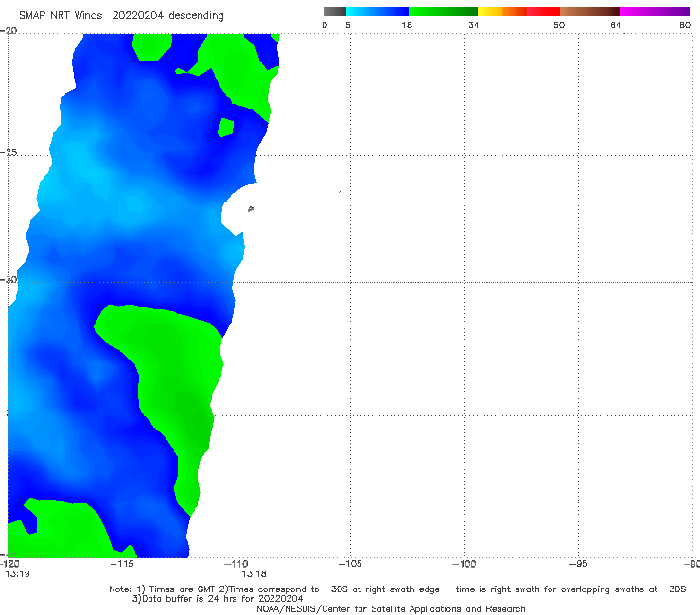The height and width of the screenshot is (615, 700).
Task: Click the color bar label '64'
Action: (616, 26)
